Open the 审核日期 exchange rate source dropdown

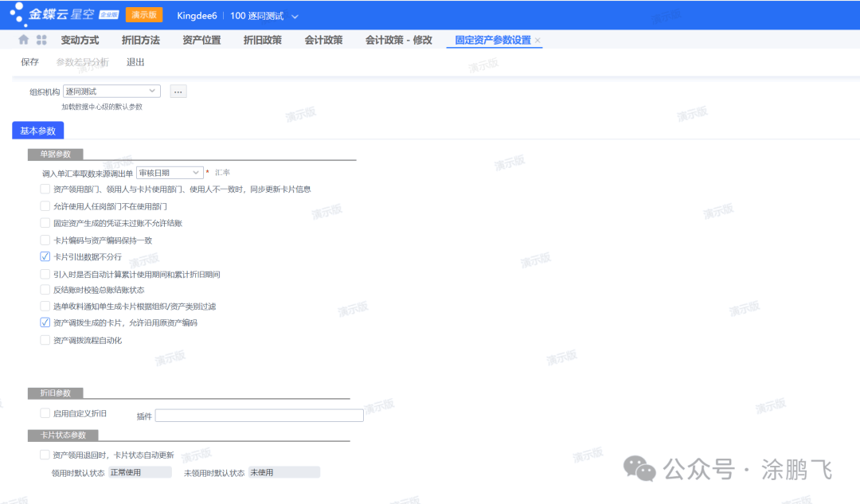(197, 173)
